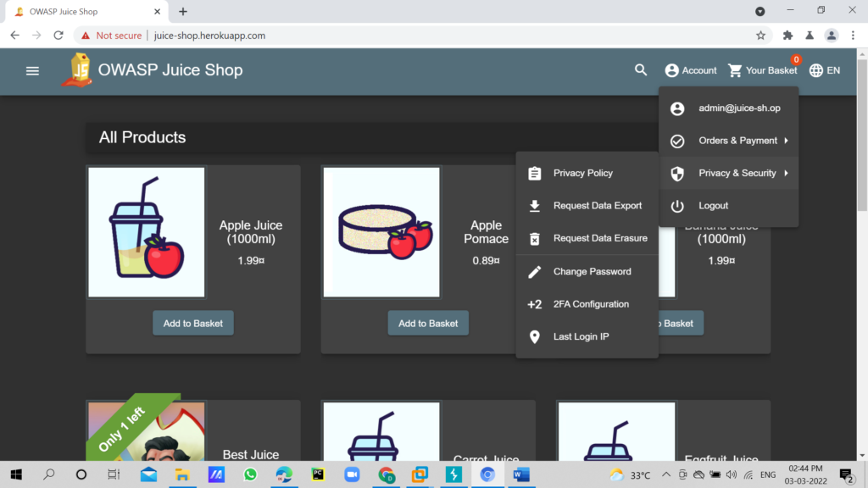Screen dimensions: 868x488
Task: Open Chrome extensions puzzle icon
Action: click(x=787, y=36)
